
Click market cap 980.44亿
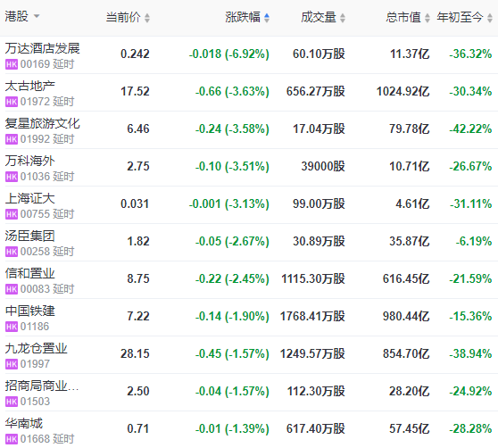pos(406,316)
